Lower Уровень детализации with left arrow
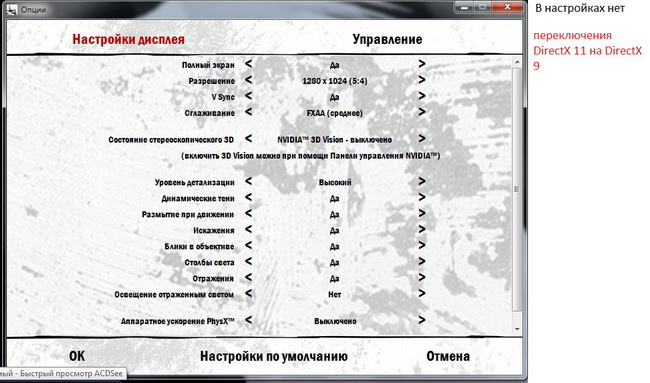This screenshot has width=650, height=383. coord(248,181)
